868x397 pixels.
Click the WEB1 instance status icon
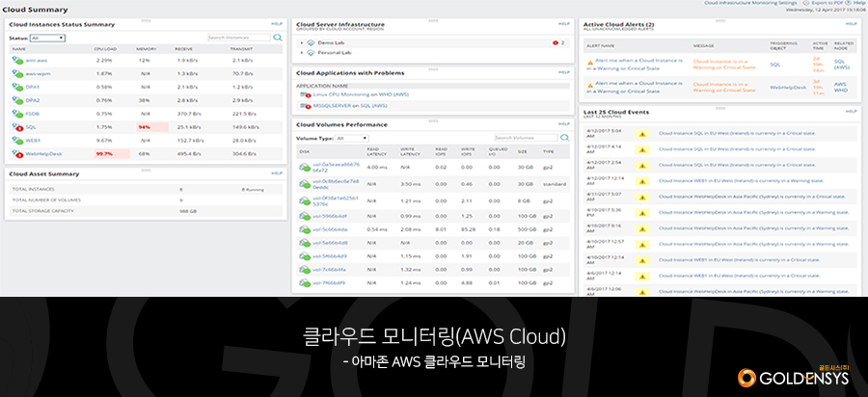click(x=17, y=141)
